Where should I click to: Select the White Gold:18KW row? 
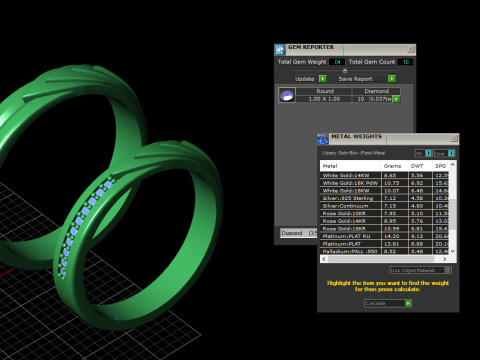click(385, 190)
